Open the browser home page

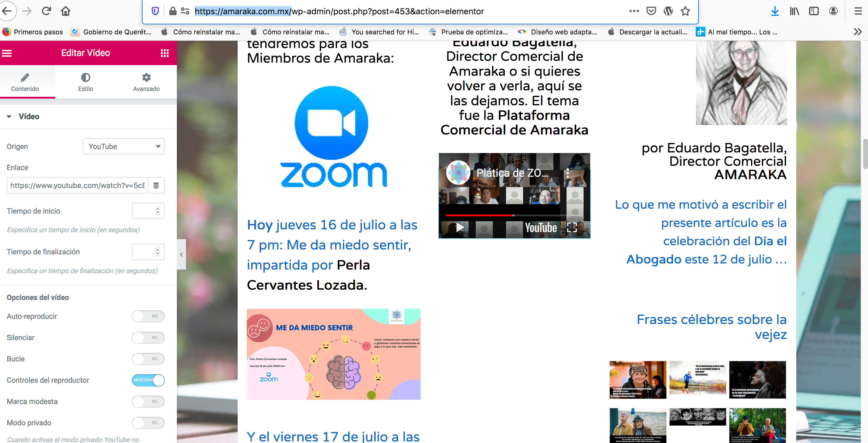[x=65, y=11]
